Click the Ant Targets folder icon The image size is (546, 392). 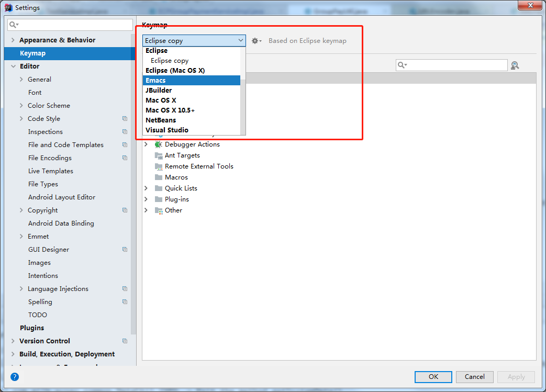(159, 155)
